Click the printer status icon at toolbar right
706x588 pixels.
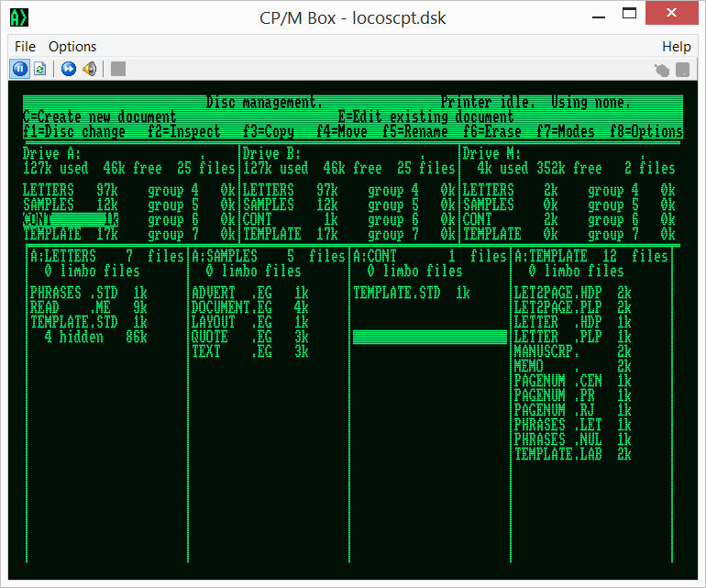[661, 70]
